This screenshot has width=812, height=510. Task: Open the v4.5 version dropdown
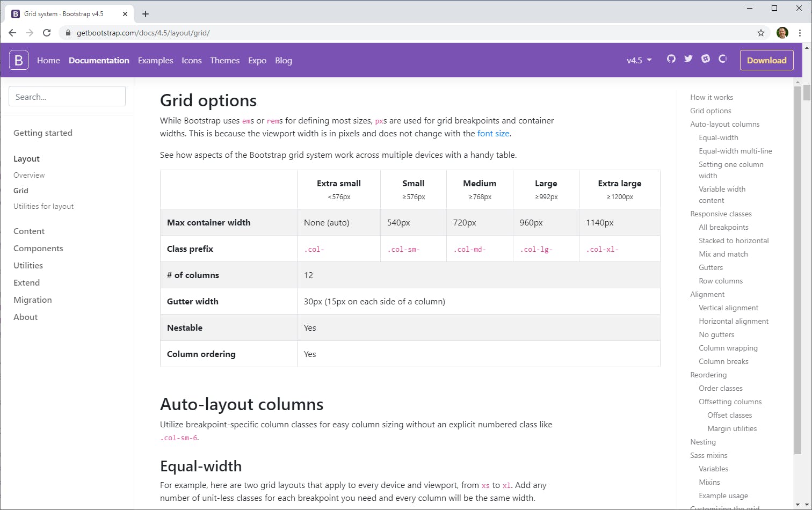point(639,60)
